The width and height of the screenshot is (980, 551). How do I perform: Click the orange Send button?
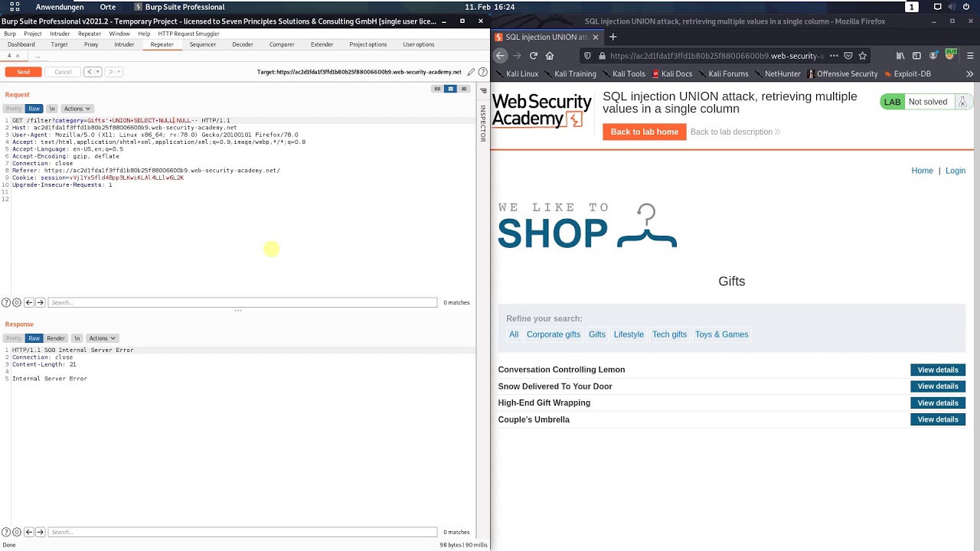23,72
